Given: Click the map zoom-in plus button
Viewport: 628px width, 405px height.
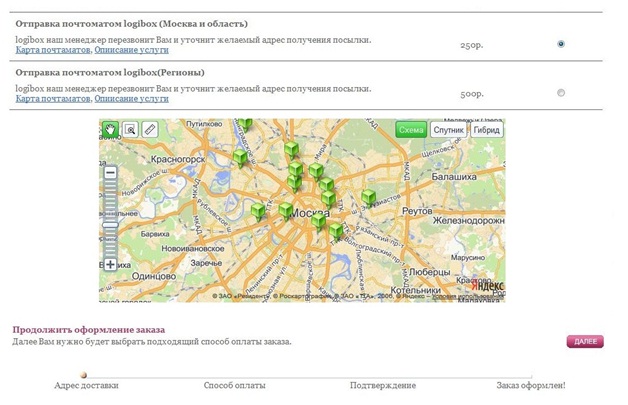Looking at the screenshot, I should [111, 265].
